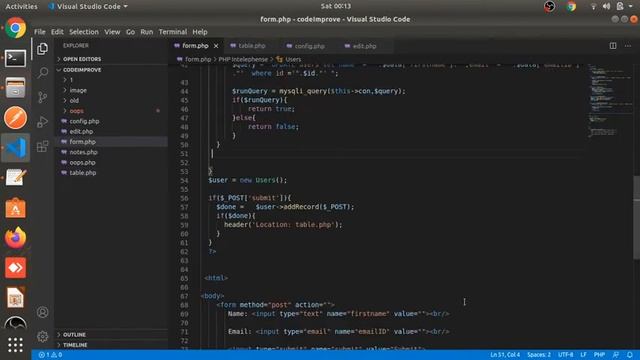The height and width of the screenshot is (360, 640).
Task: Split the editor to the right
Action: 613,46
